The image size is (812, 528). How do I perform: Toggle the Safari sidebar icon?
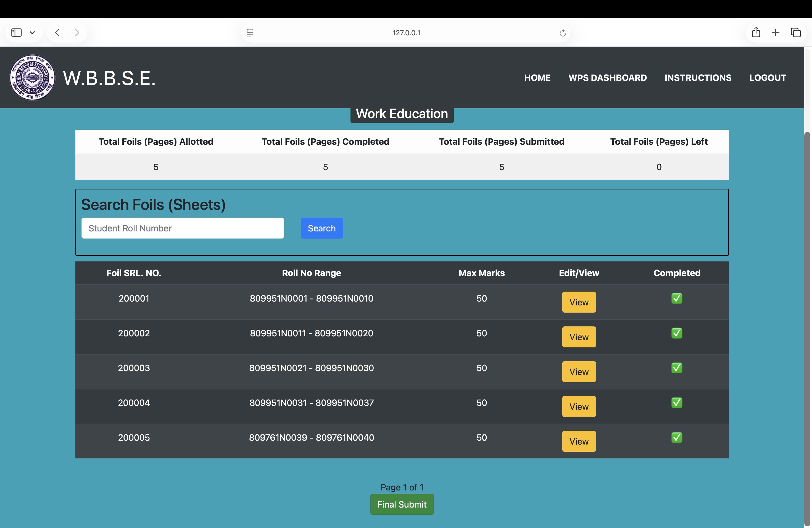tap(16, 33)
